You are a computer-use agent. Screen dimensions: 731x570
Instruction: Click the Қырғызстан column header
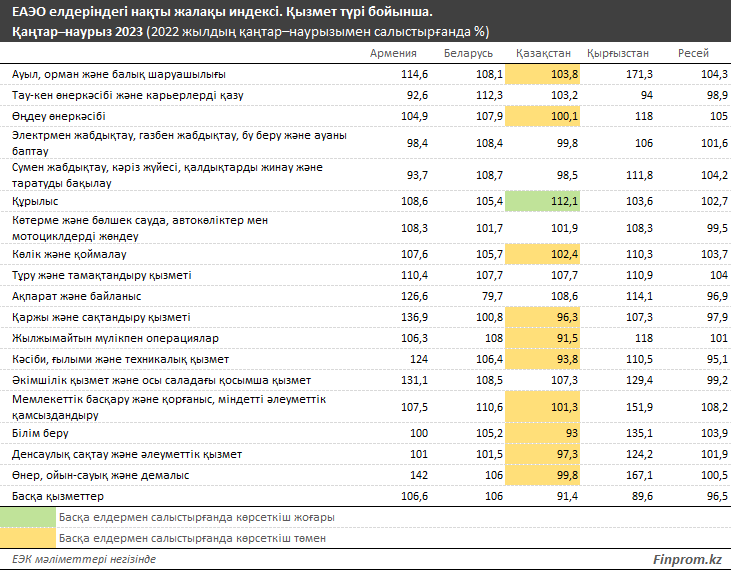618,52
